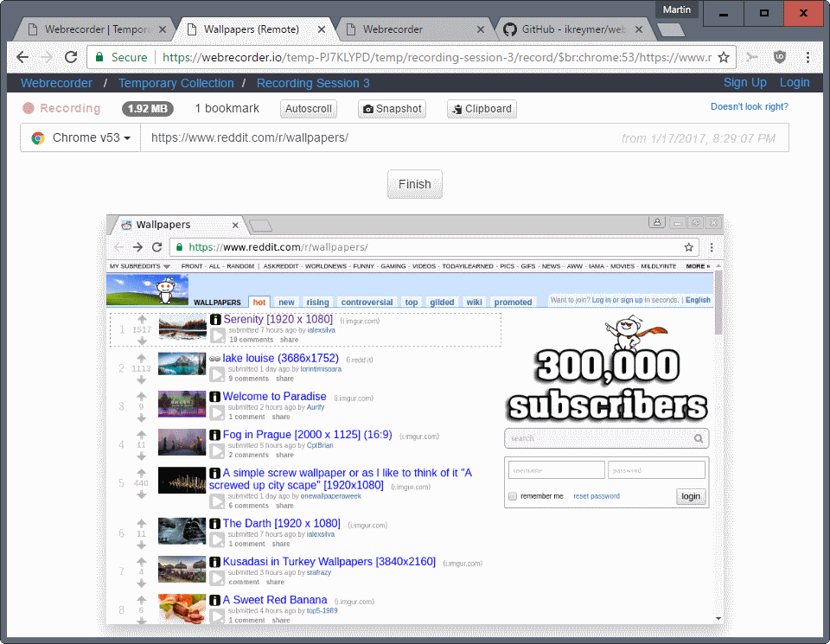Screen dimensions: 830x644
Task: Downvote the lake louise post
Action: coord(141,379)
